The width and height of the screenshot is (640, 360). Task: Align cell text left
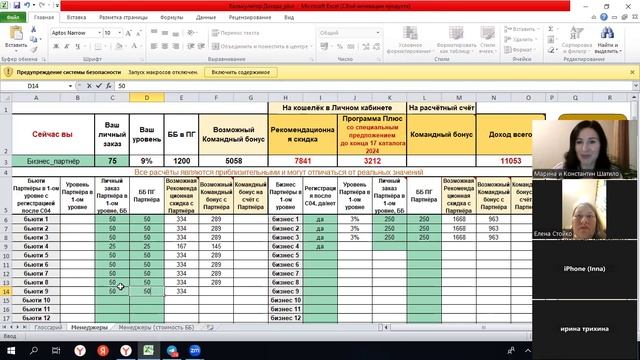tap(154, 46)
